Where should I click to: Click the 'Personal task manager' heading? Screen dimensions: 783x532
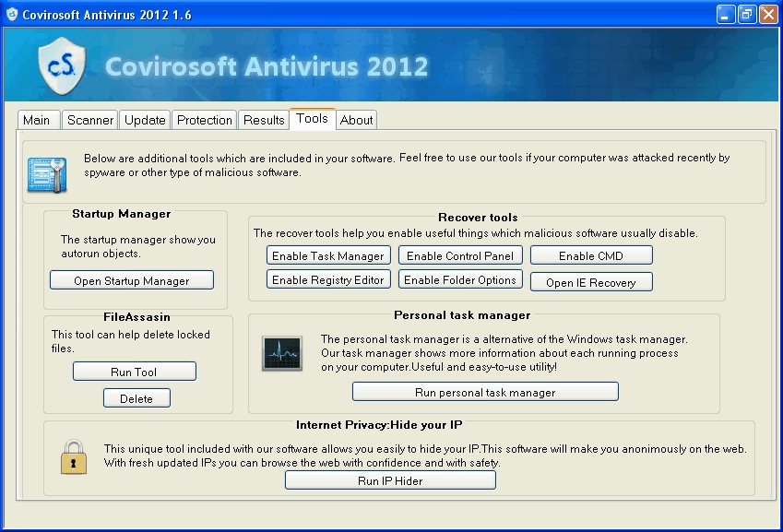click(462, 315)
